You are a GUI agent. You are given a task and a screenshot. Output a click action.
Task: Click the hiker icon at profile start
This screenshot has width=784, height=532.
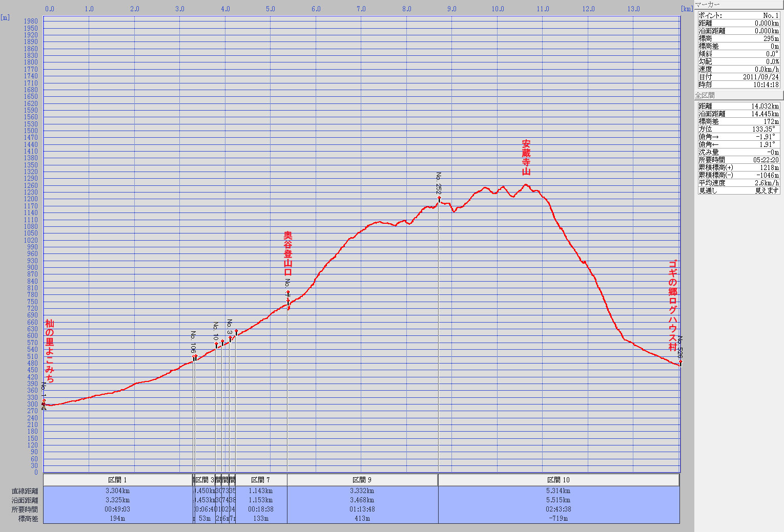click(x=44, y=407)
